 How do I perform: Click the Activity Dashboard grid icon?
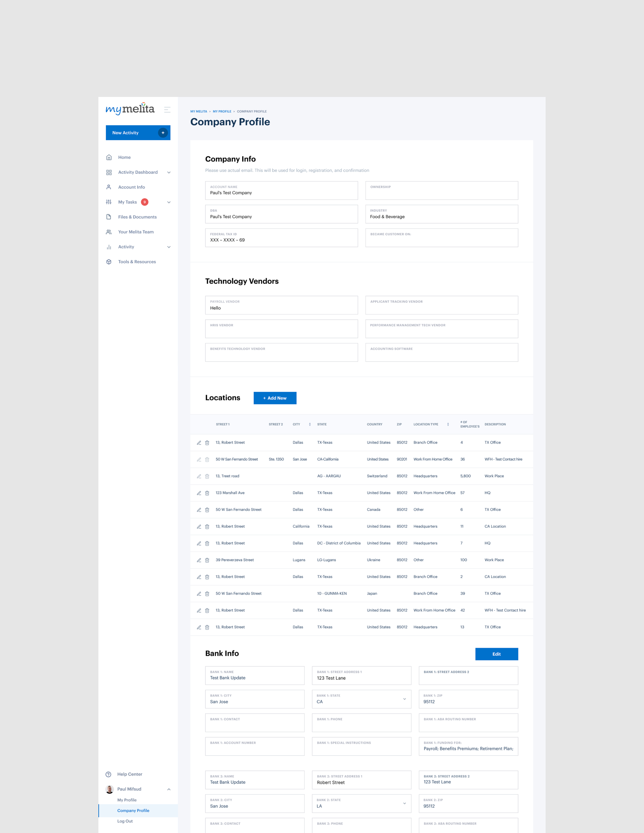[109, 172]
